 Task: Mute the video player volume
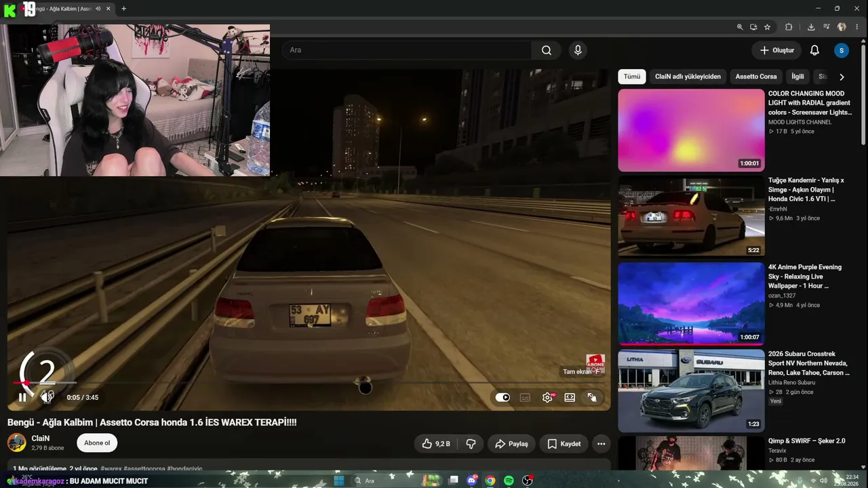47,398
